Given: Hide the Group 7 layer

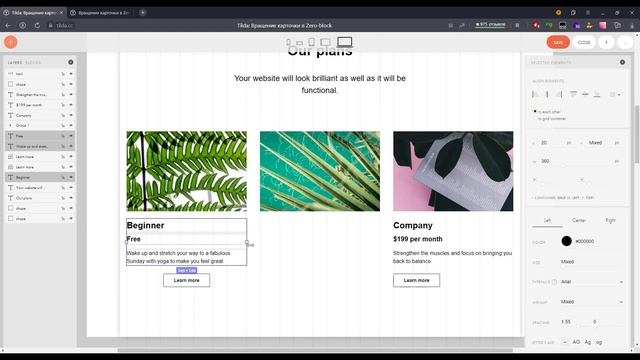Looking at the screenshot, I should click(71, 126).
